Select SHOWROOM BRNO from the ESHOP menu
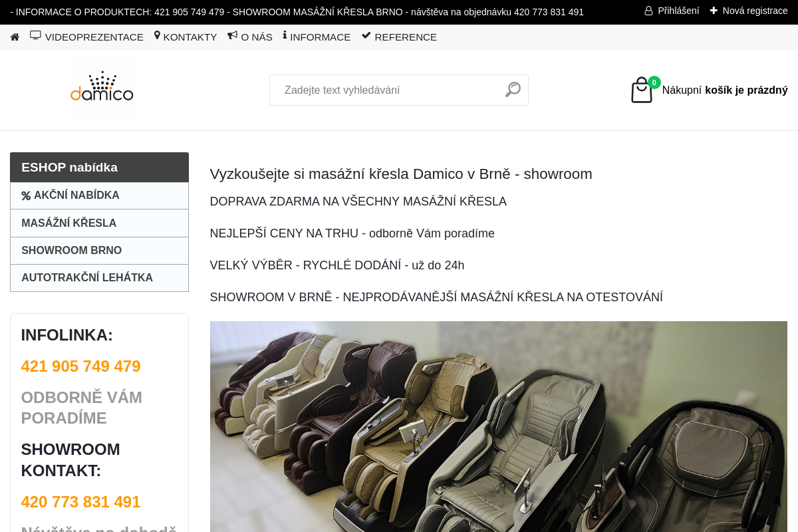 click(x=71, y=250)
